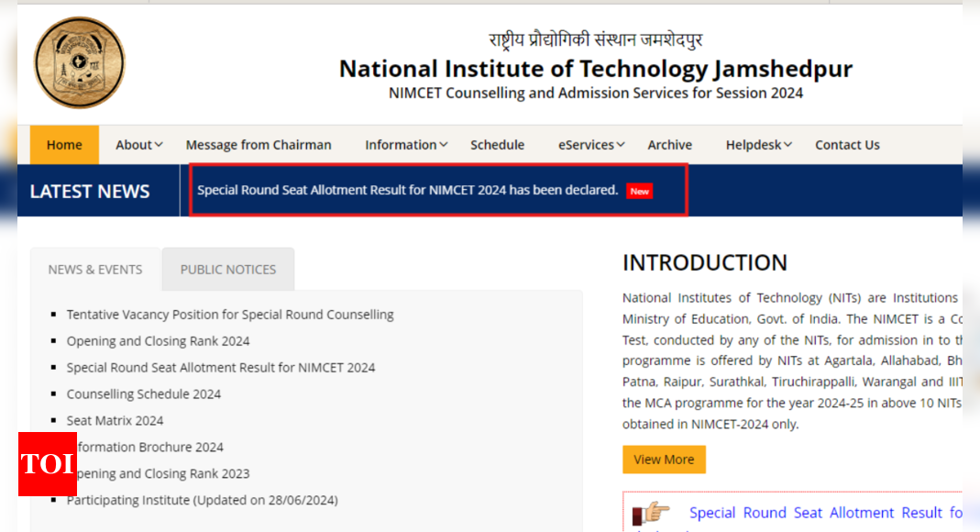Click Counselling Schedule 2024 link
The height and width of the screenshot is (532, 980).
click(144, 394)
